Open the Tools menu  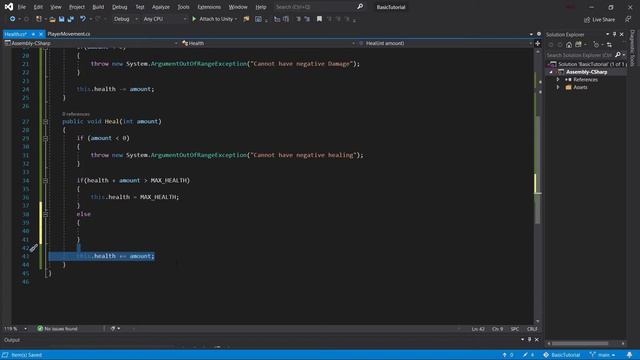pos(183,7)
